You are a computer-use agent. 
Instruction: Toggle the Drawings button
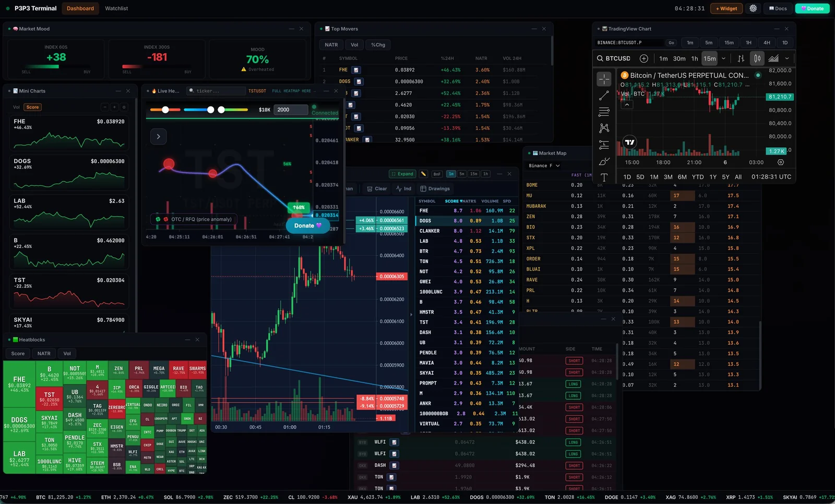pos(435,189)
